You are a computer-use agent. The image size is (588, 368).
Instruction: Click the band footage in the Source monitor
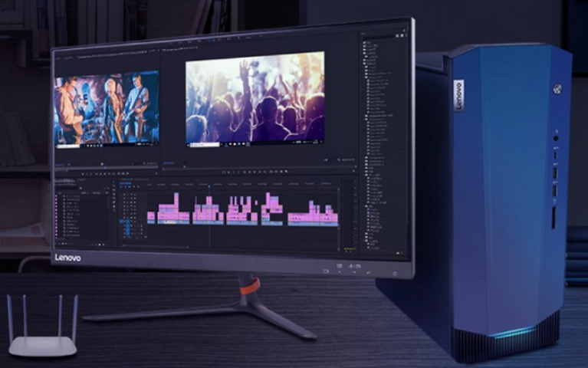click(x=107, y=107)
